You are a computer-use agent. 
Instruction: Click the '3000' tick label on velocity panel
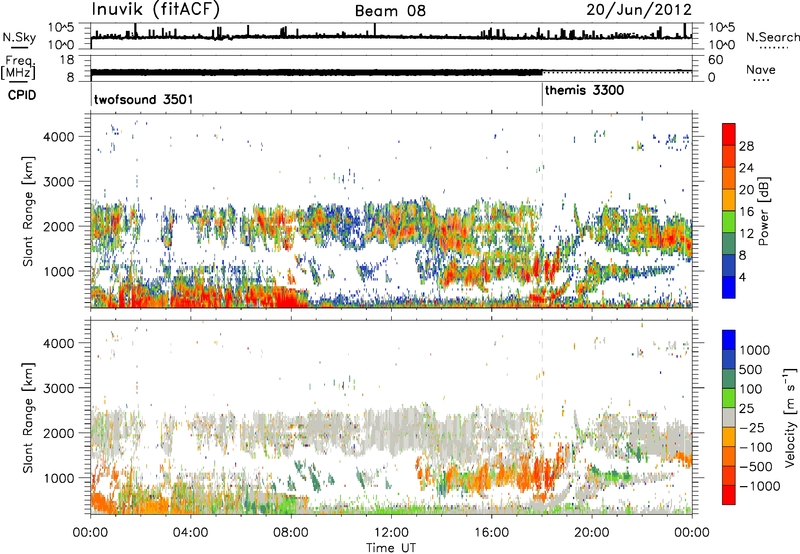pos(59,388)
